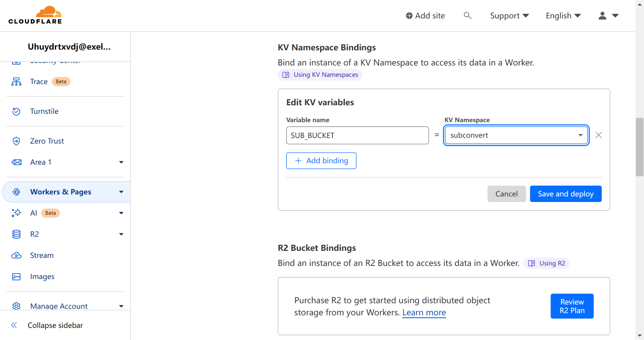
Task: Click Save and deploy
Action: coord(566,194)
